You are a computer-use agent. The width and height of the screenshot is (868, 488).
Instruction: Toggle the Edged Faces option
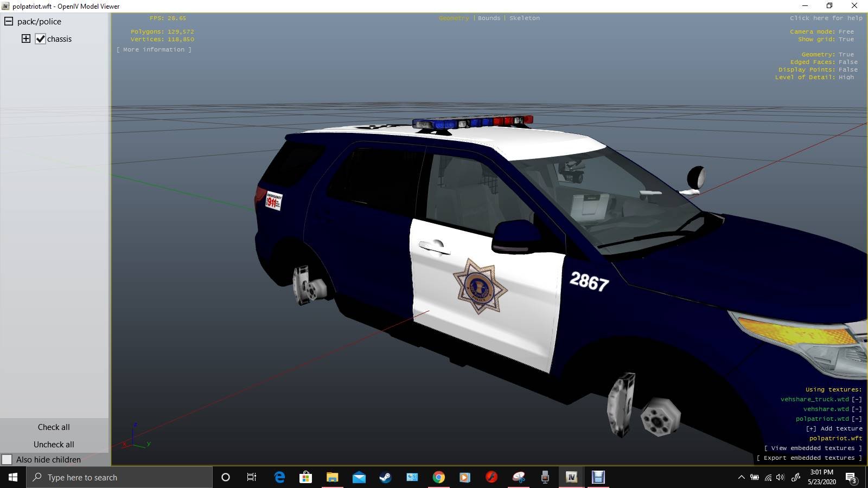[824, 62]
